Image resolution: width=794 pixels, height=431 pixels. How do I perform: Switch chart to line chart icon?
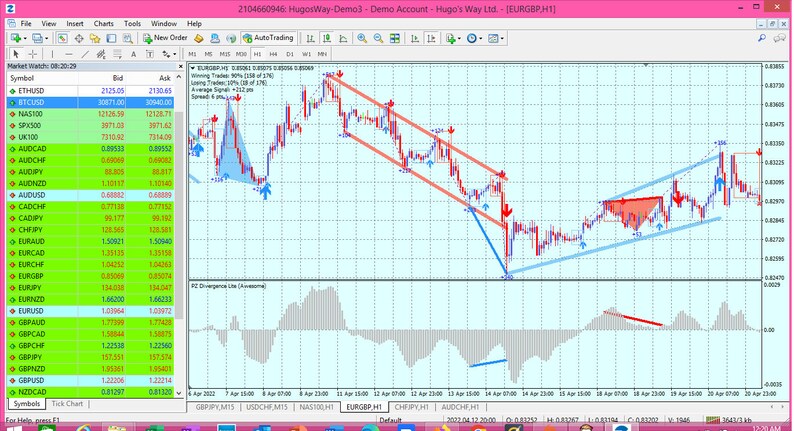(x=343, y=38)
